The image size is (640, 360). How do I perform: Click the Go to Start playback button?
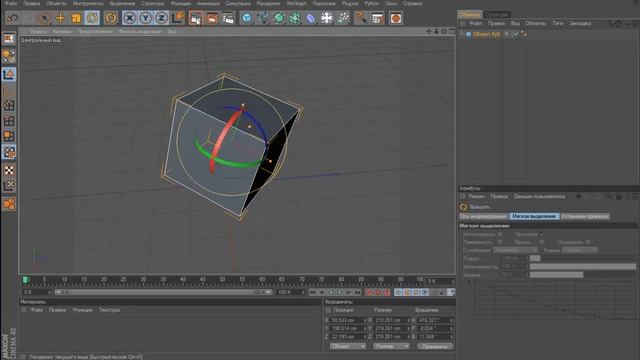313,292
